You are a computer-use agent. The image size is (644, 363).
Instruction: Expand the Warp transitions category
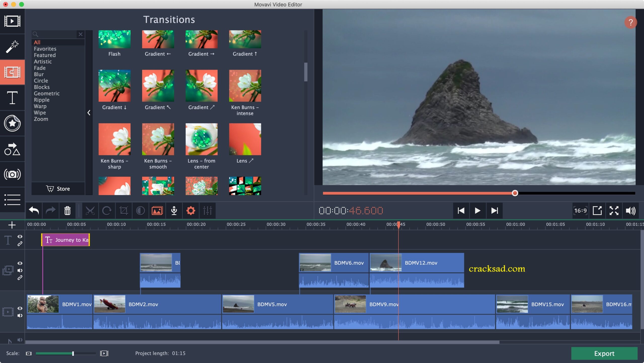[40, 106]
